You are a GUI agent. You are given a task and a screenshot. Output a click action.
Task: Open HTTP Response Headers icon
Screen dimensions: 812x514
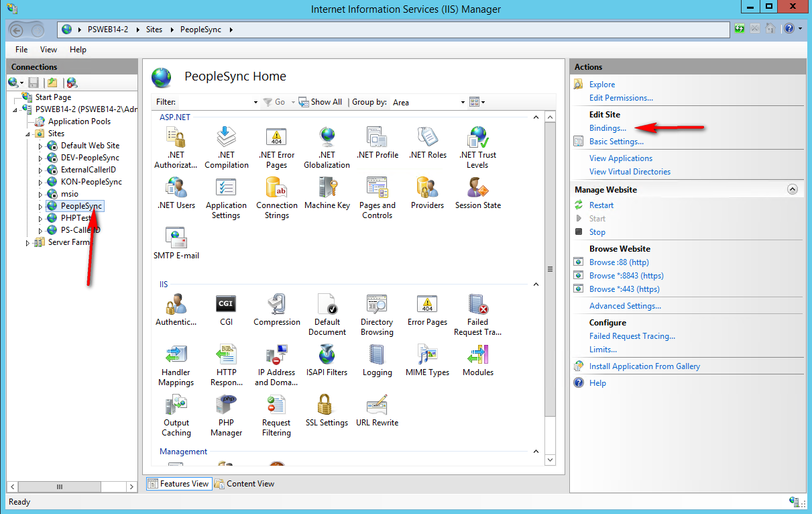pyautogui.click(x=227, y=365)
